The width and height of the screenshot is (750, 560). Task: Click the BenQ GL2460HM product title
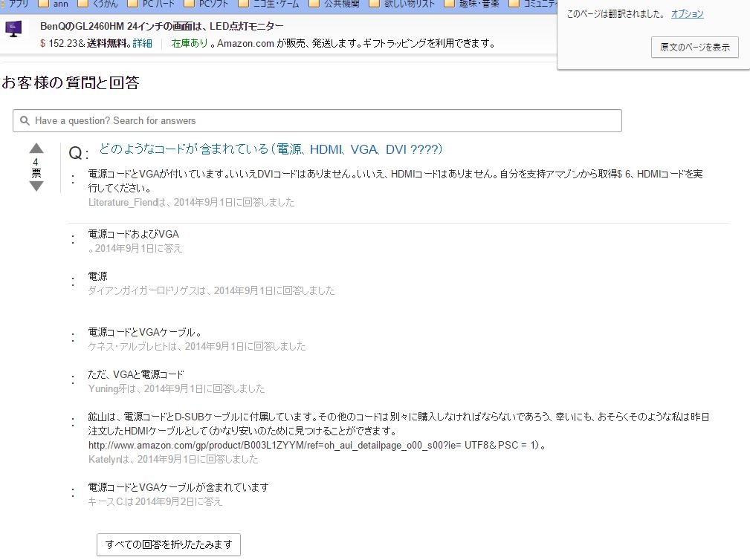[x=162, y=26]
